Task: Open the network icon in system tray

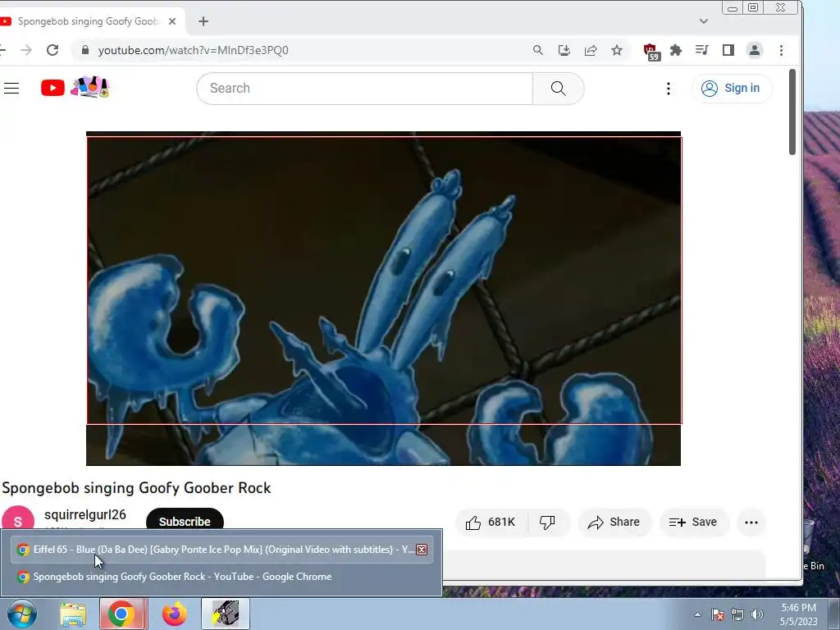Action: tap(737, 615)
